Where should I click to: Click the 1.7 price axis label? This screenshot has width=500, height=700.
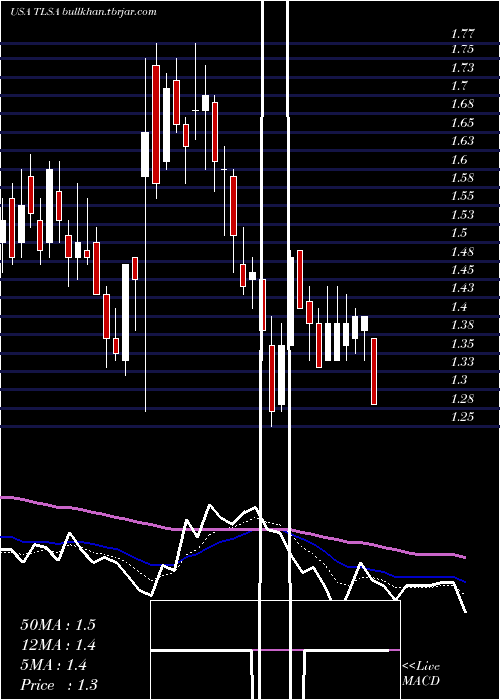[459, 86]
